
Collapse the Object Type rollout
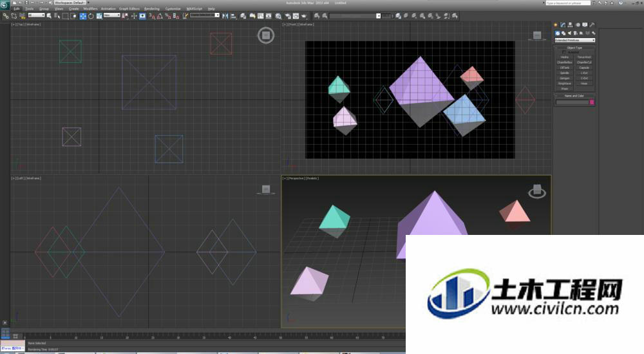pyautogui.click(x=574, y=48)
